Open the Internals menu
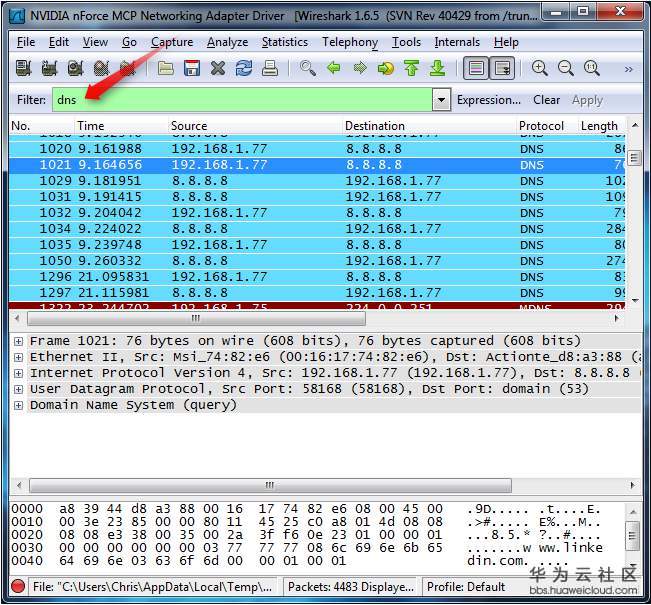The width and height of the screenshot is (651, 605). pyautogui.click(x=457, y=42)
